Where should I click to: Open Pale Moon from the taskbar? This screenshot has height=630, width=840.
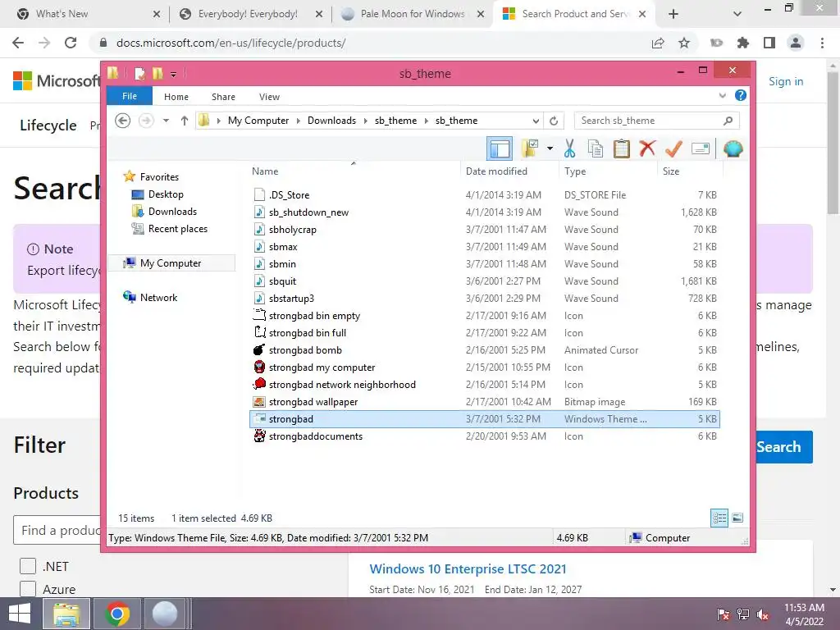coord(165,614)
